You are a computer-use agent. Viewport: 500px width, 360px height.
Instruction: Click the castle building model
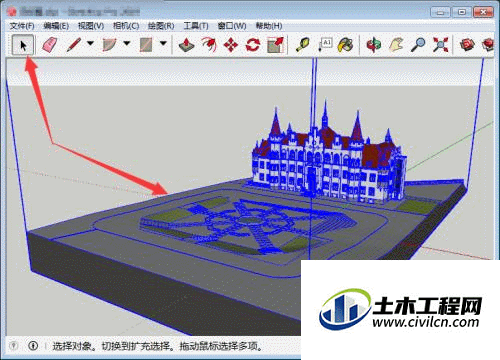coord(328,160)
